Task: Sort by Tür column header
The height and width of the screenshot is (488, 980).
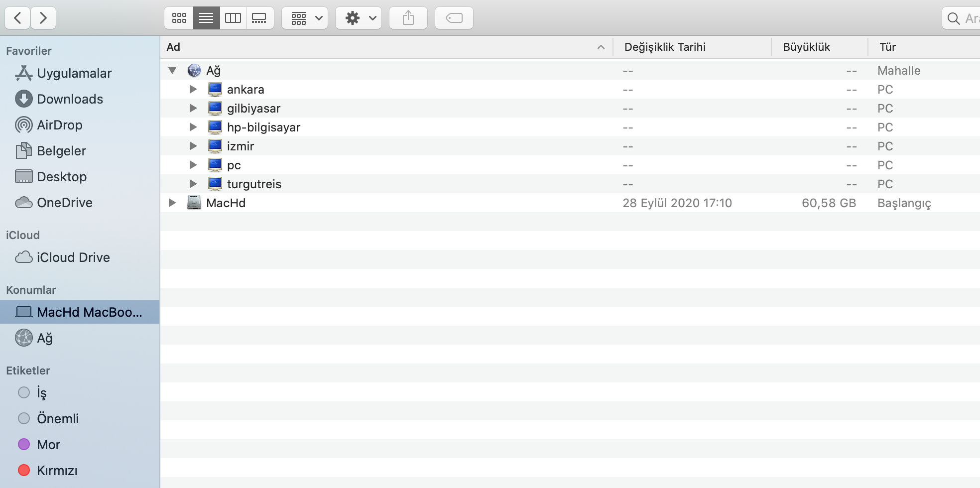Action: point(924,47)
